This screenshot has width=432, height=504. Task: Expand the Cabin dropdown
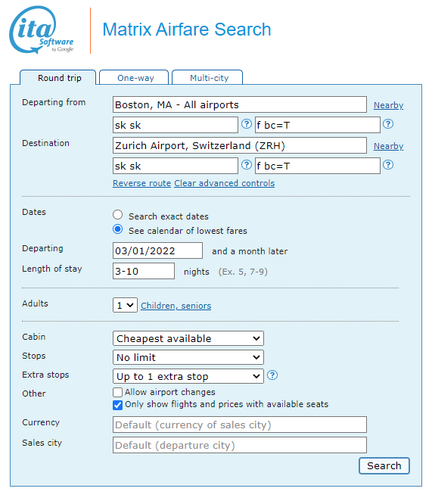[188, 338]
